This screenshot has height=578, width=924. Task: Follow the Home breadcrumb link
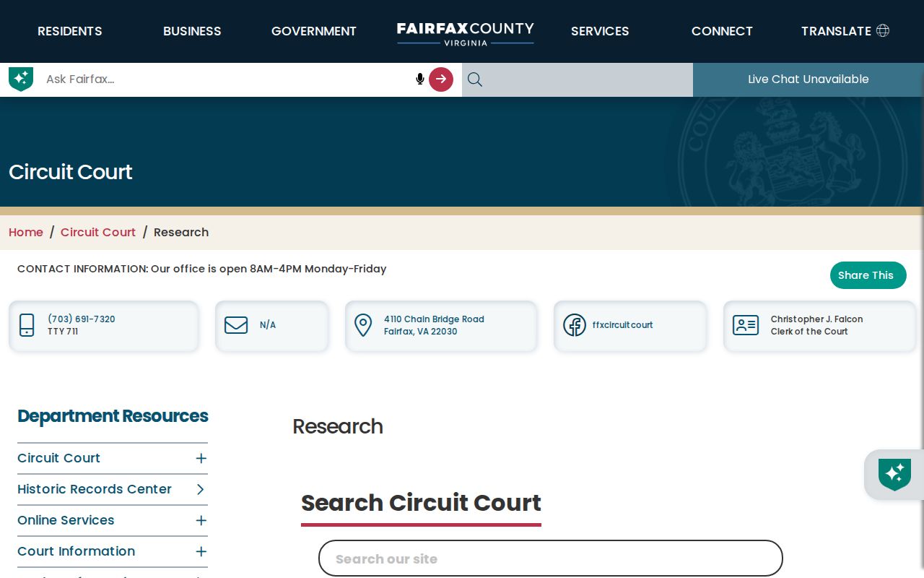coord(26,232)
